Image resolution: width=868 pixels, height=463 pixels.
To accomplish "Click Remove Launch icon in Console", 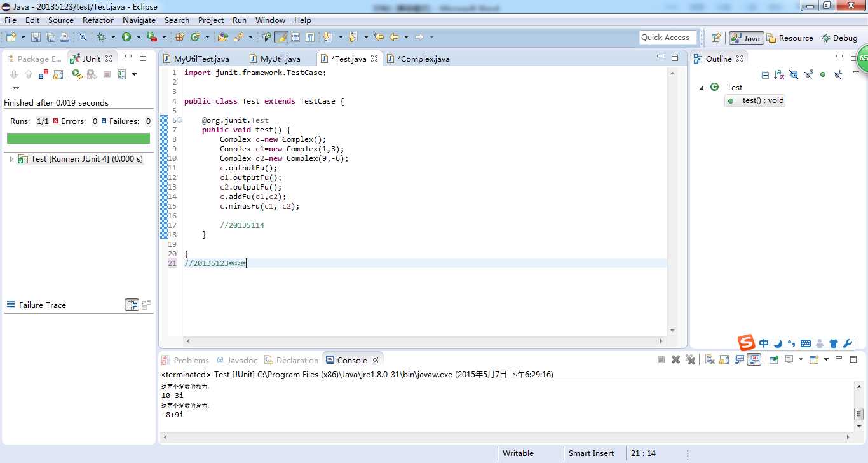I will pos(676,359).
